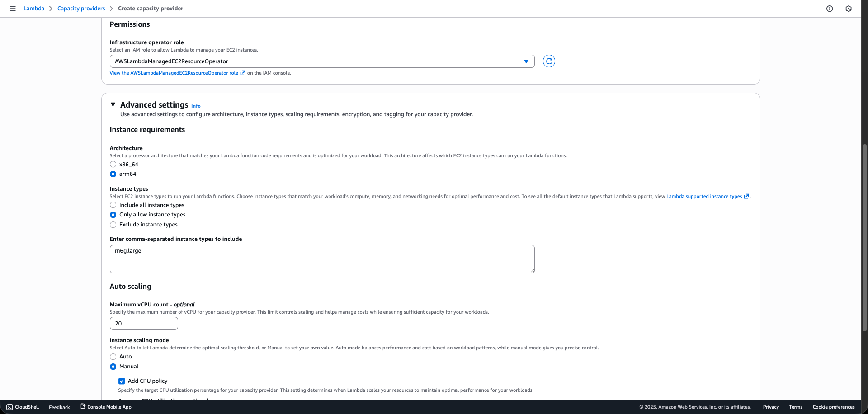The width and height of the screenshot is (868, 414).
Task: Select the x86_64 architecture radio button
Action: click(x=113, y=164)
